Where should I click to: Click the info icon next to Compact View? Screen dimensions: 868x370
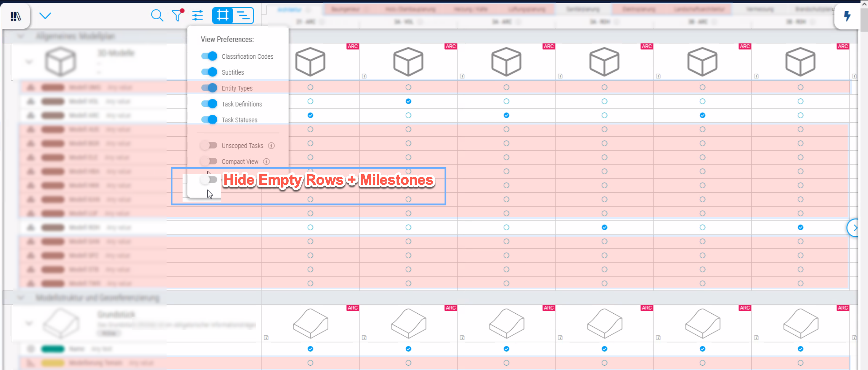coord(266,161)
